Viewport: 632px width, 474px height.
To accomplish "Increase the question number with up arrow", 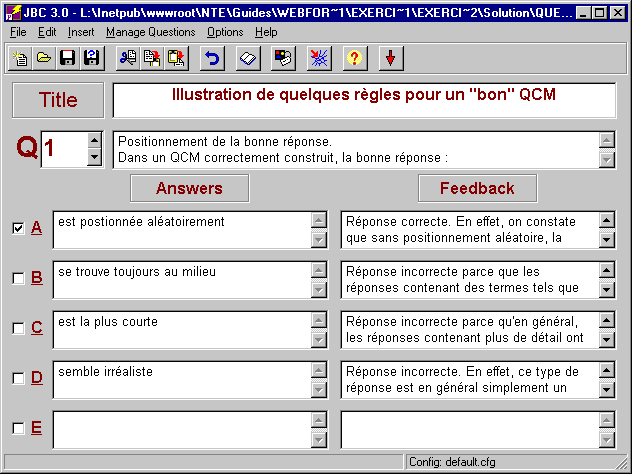I will tap(94, 141).
